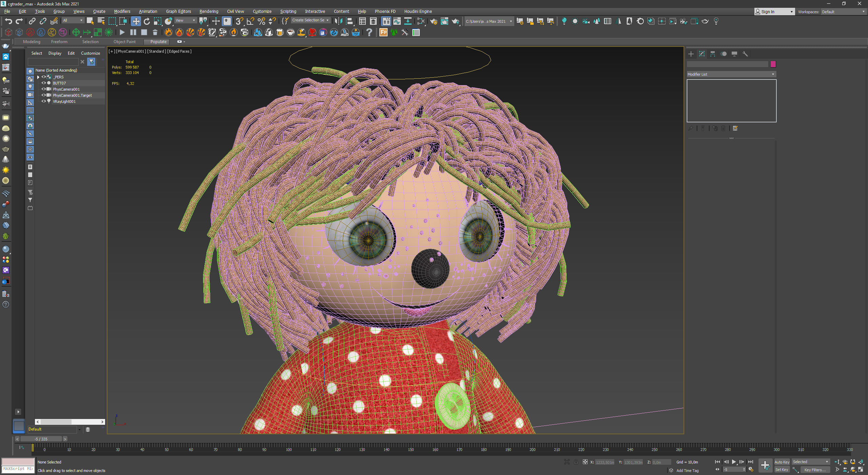Toggle visibility of PhysCamera001
868x475 pixels.
pos(44,89)
